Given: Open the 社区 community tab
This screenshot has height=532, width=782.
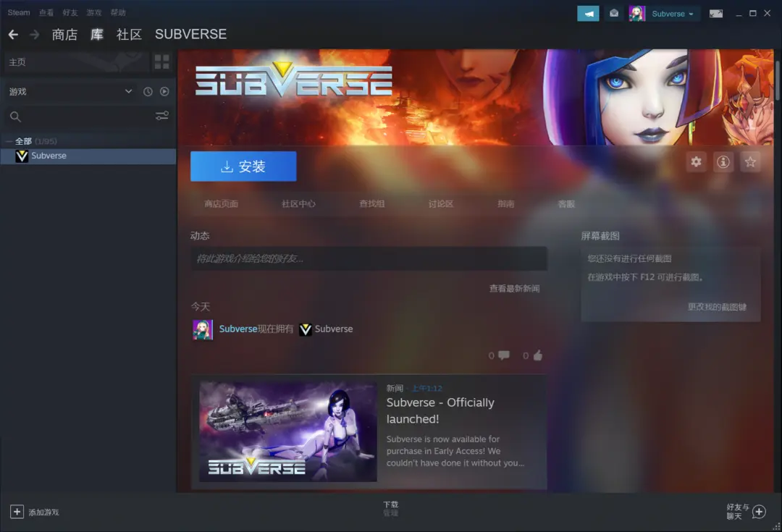Looking at the screenshot, I should coord(129,35).
